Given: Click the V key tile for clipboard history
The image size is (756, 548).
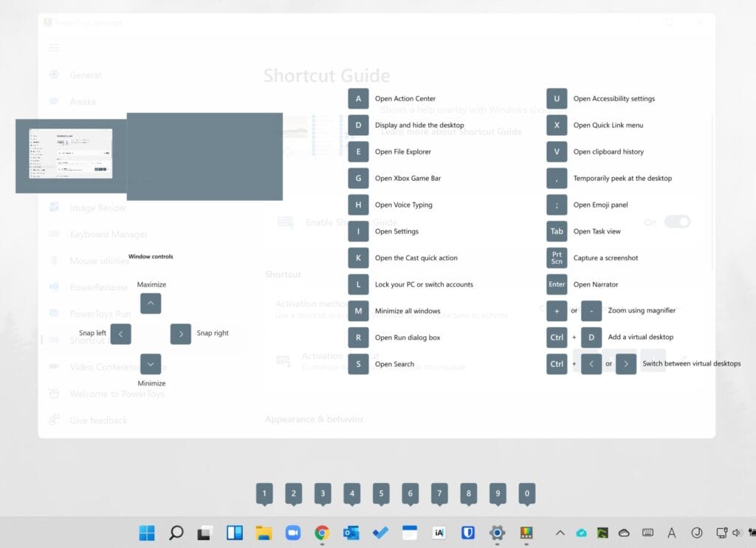Looking at the screenshot, I should [x=557, y=151].
